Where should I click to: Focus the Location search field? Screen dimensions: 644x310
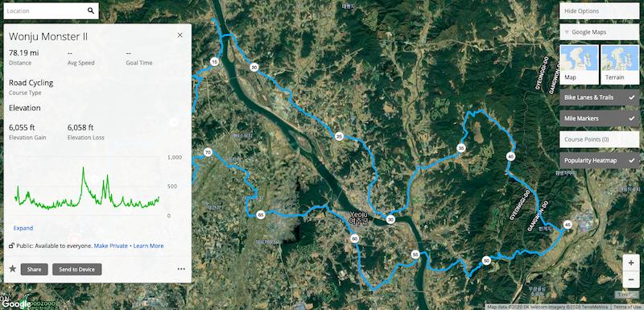click(x=45, y=11)
